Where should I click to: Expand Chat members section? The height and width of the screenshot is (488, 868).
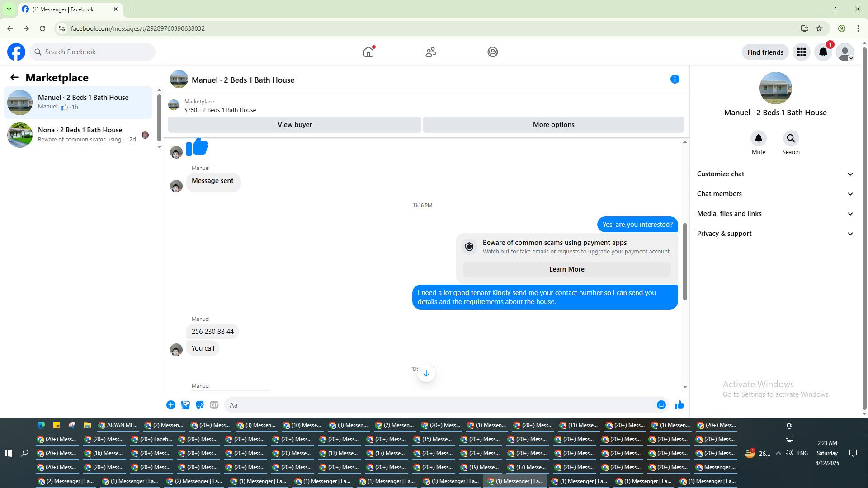[x=775, y=194]
